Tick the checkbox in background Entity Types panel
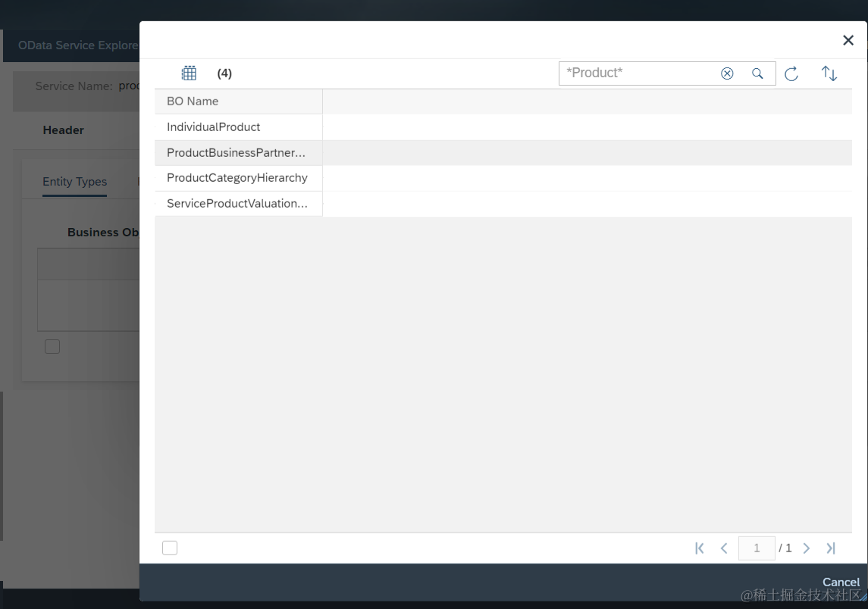 (52, 347)
